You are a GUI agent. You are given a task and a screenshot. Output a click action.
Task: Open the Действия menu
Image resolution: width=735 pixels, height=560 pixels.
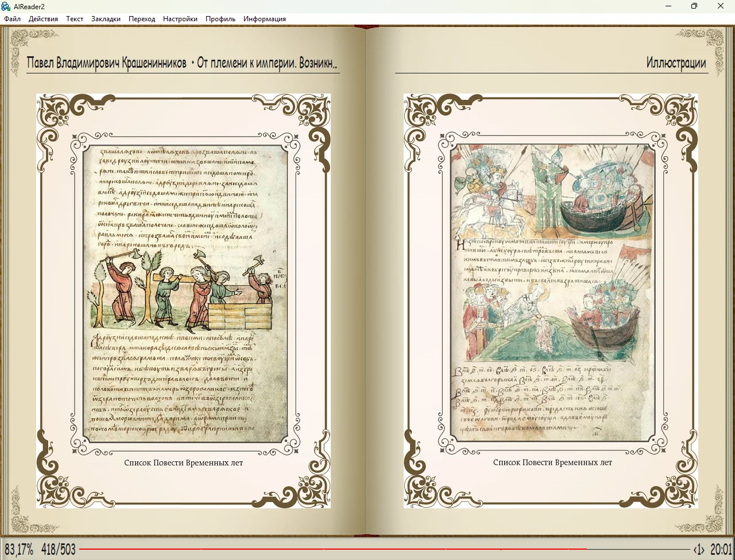pyautogui.click(x=43, y=19)
